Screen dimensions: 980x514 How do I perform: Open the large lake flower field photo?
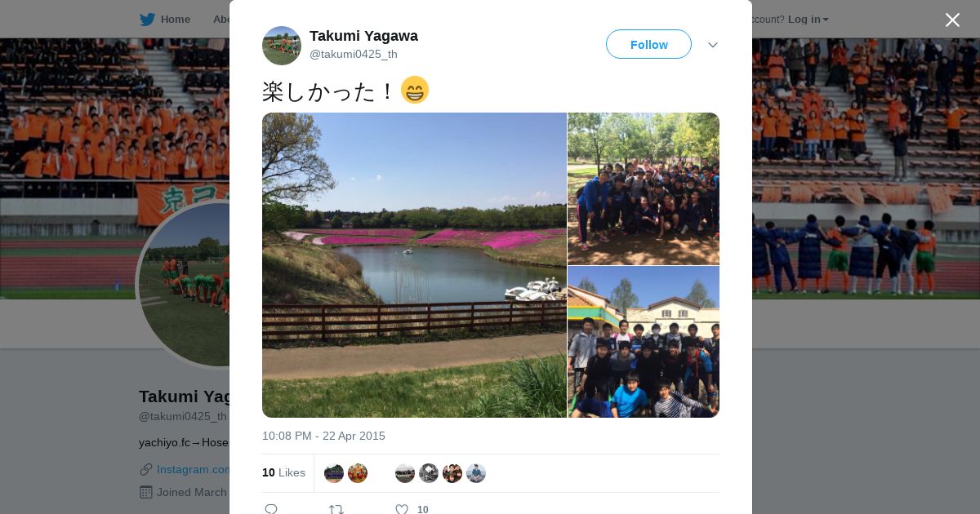414,265
